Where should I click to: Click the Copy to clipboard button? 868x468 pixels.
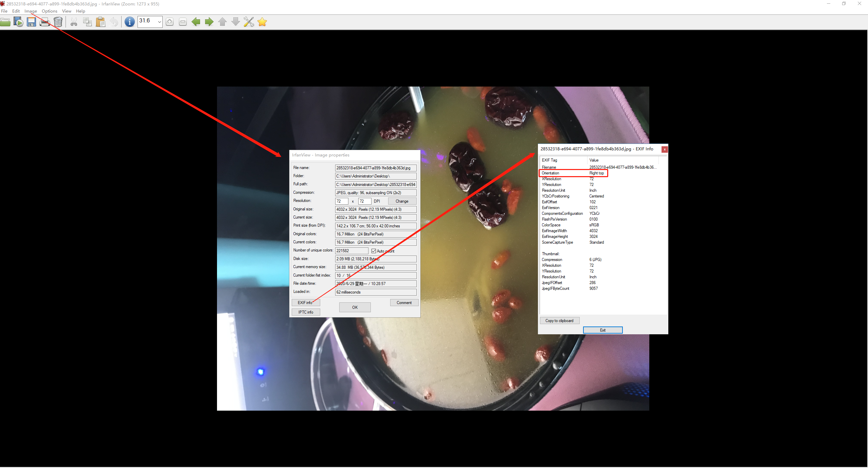click(559, 321)
